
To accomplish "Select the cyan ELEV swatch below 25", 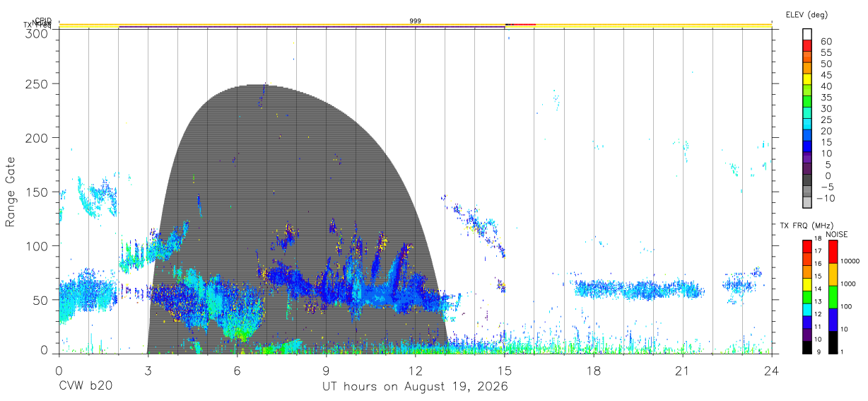I will tap(807, 124).
